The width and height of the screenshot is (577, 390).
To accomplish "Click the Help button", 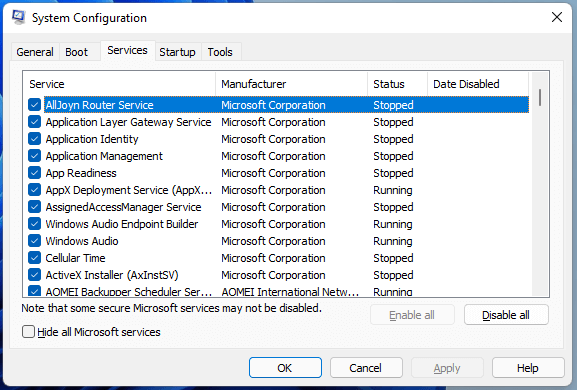I will click(x=528, y=368).
